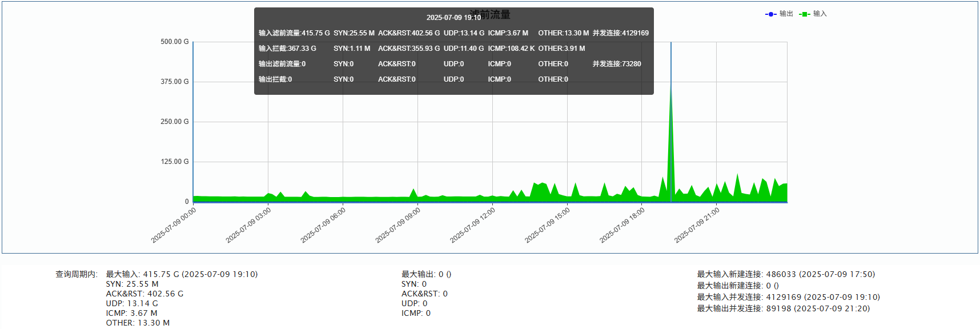
Task: Select the 2025-07-09 15:00 axis label
Action: (x=548, y=225)
